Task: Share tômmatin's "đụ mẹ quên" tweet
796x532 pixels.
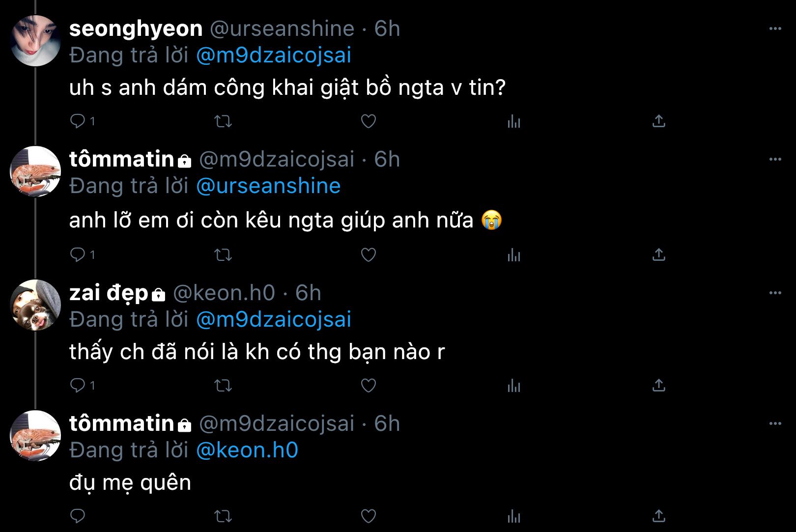Action: (659, 516)
